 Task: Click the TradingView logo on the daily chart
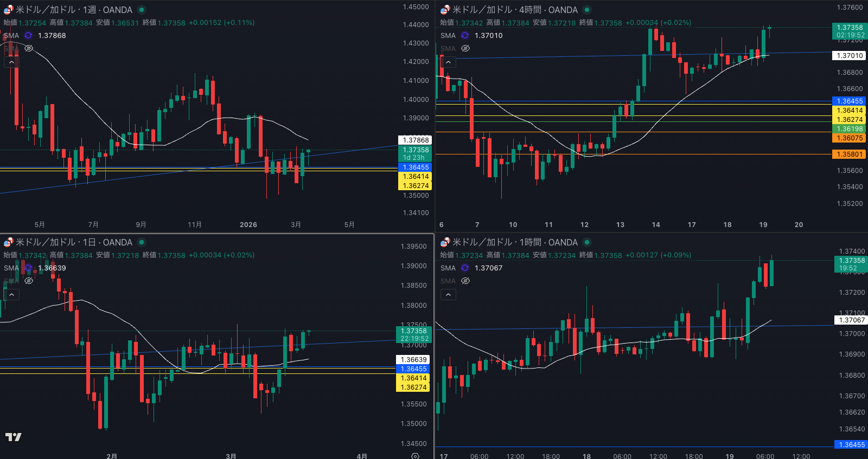coord(14,437)
